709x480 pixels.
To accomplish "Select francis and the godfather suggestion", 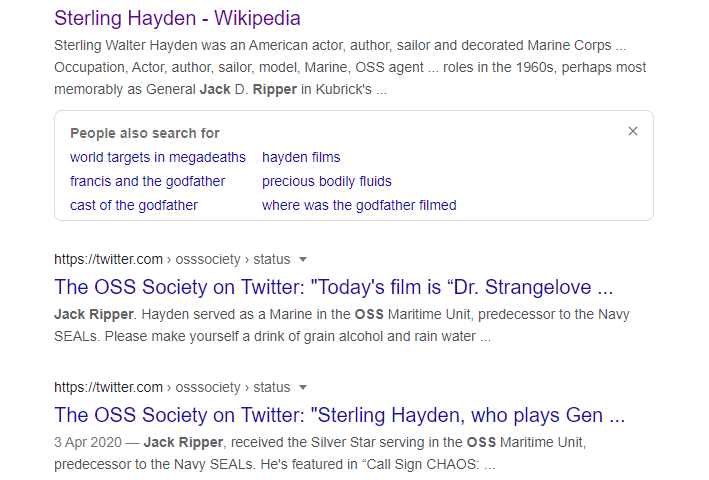I will 147,181.
